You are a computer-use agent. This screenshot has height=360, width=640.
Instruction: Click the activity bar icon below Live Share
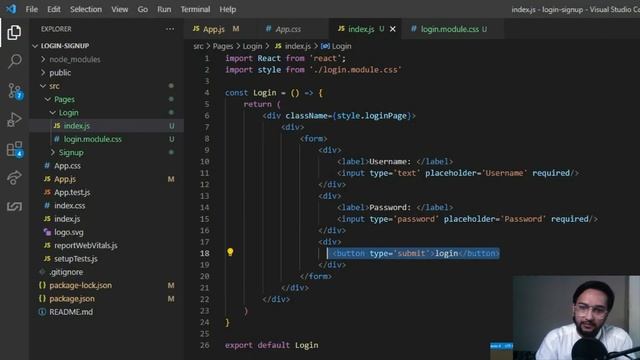coord(14,206)
